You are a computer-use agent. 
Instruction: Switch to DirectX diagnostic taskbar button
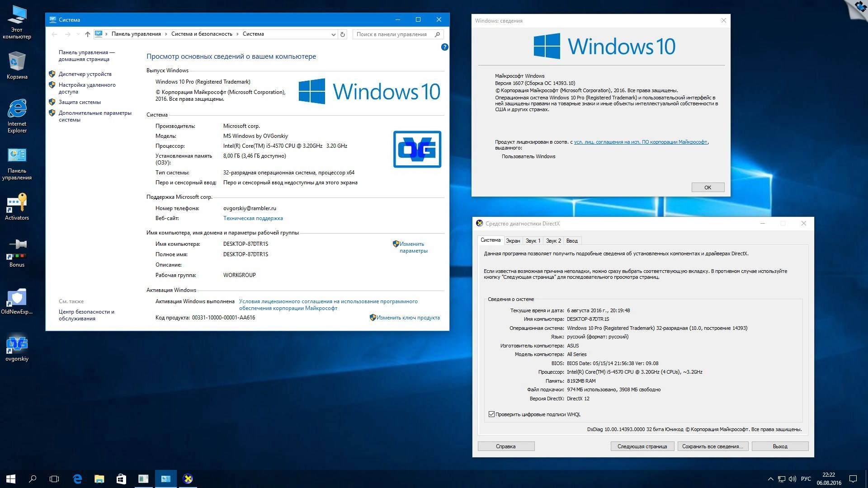[x=188, y=479]
